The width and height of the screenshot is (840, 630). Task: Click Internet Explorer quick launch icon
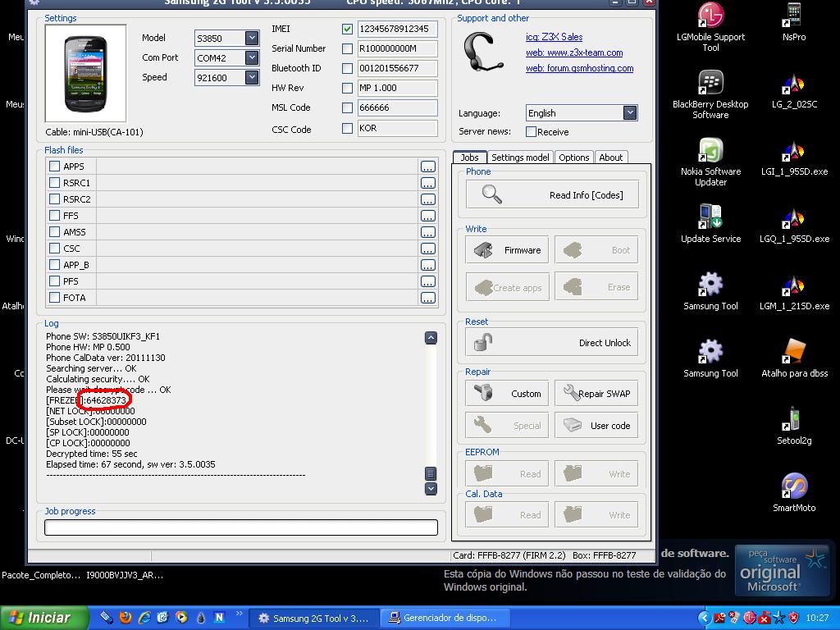(144, 618)
